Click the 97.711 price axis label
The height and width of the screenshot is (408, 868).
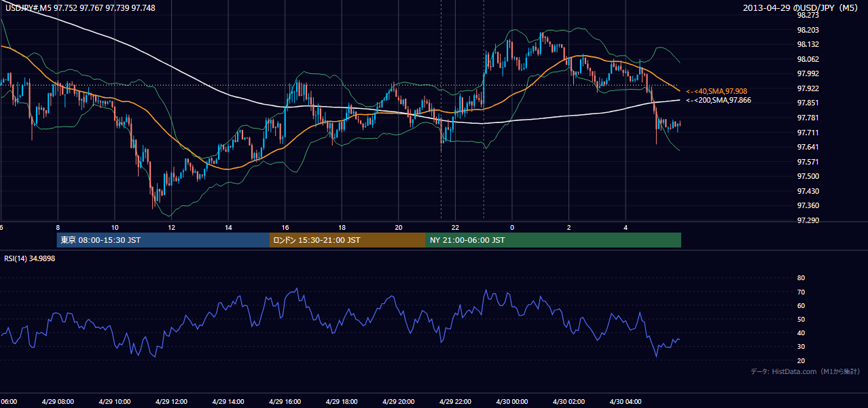point(808,133)
